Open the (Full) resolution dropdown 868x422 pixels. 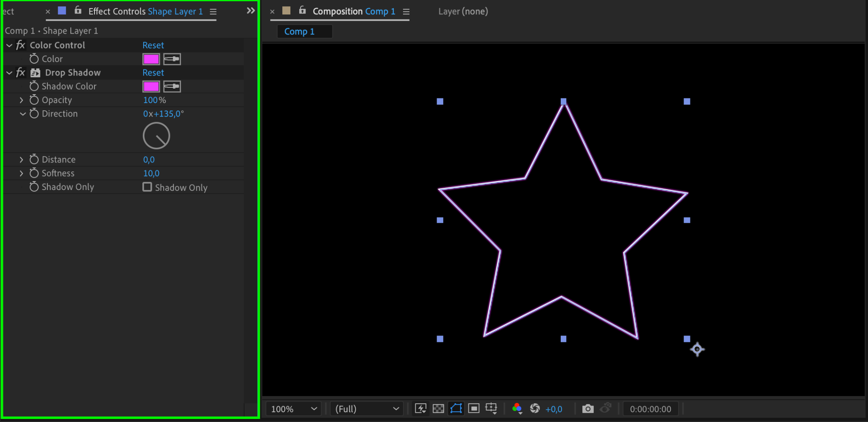[367, 409]
